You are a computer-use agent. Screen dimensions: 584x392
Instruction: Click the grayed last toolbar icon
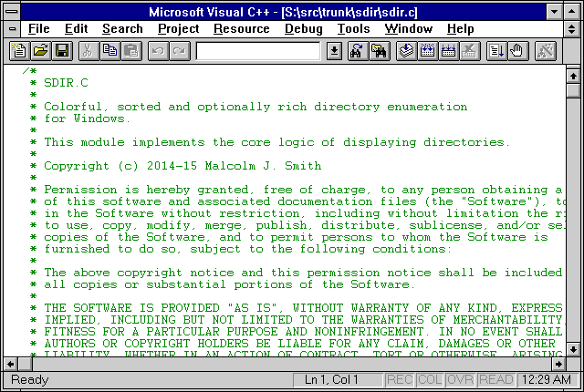click(546, 51)
